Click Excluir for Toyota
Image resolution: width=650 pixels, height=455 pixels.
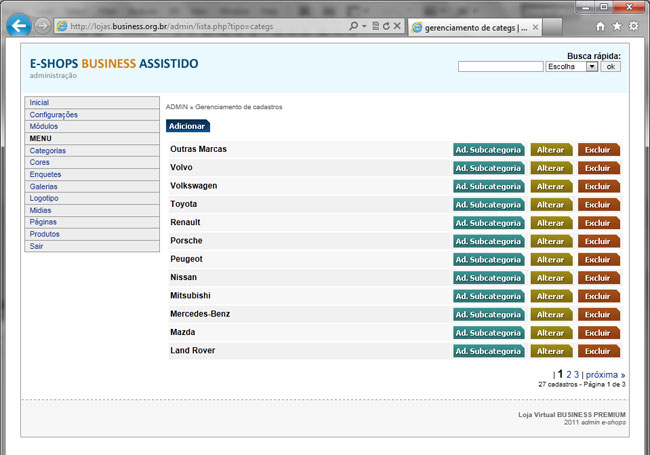tap(598, 204)
